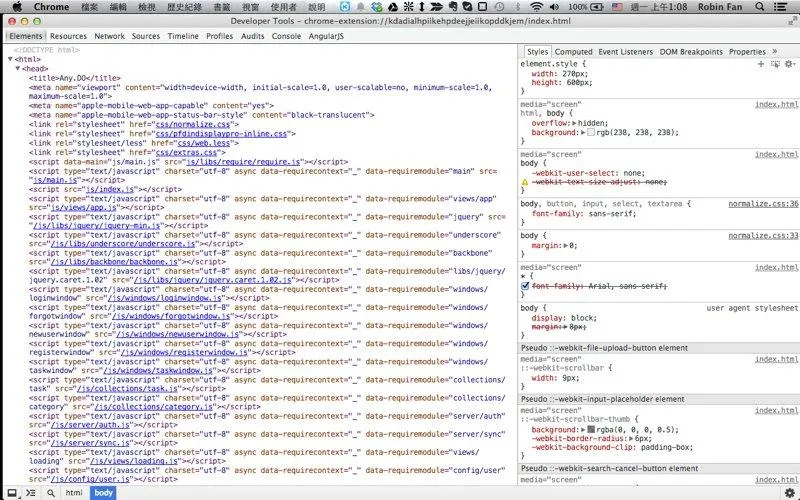This screenshot has width=800, height=500.
Task: Open DevTools settings gear at bottom right
Action: click(x=789, y=493)
